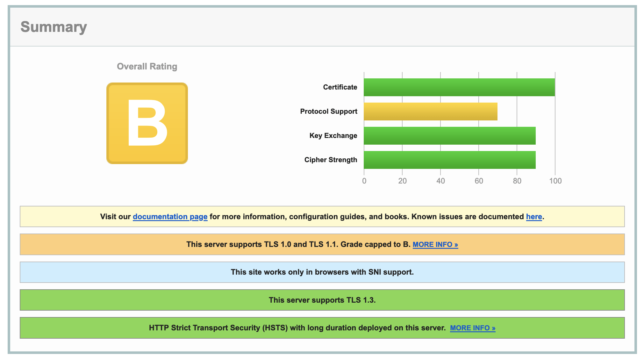Click the green Certificate score bar
This screenshot has width=644, height=360.
tap(459, 87)
